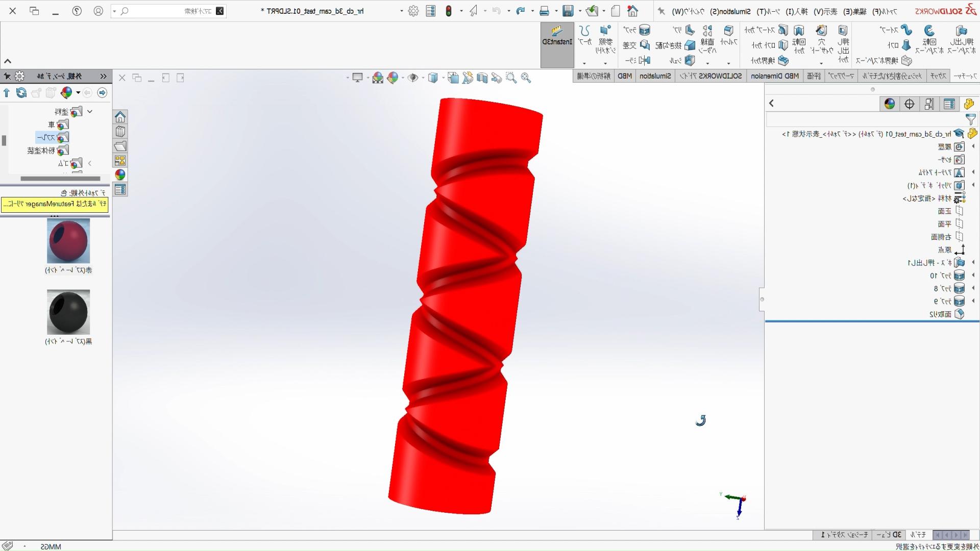Toggle the Instant3D button
The image size is (980, 551).
point(557,45)
